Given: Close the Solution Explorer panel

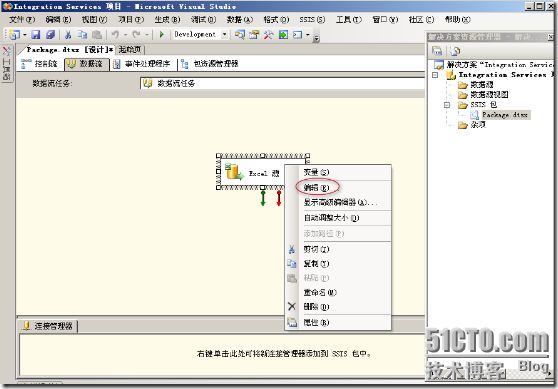Looking at the screenshot, I should click(x=551, y=37).
